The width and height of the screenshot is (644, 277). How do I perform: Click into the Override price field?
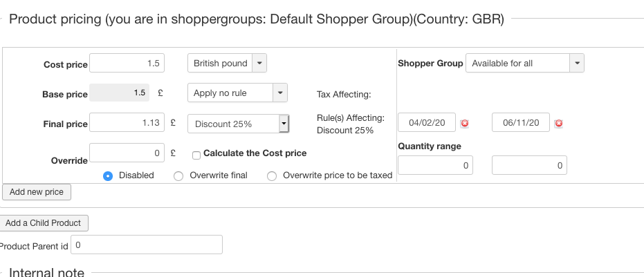127,152
